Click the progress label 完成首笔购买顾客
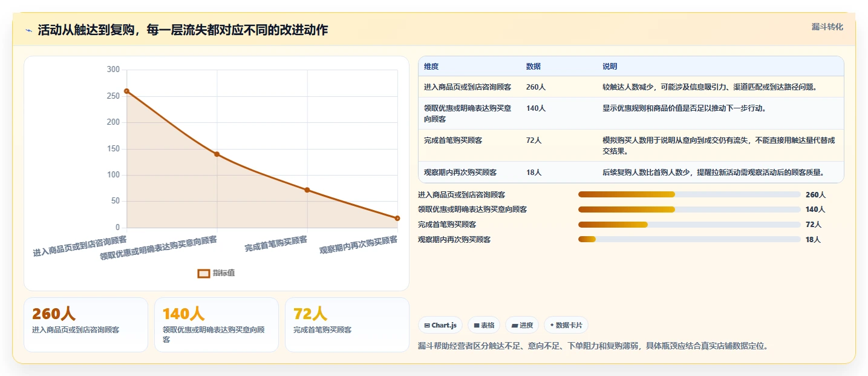 click(447, 225)
